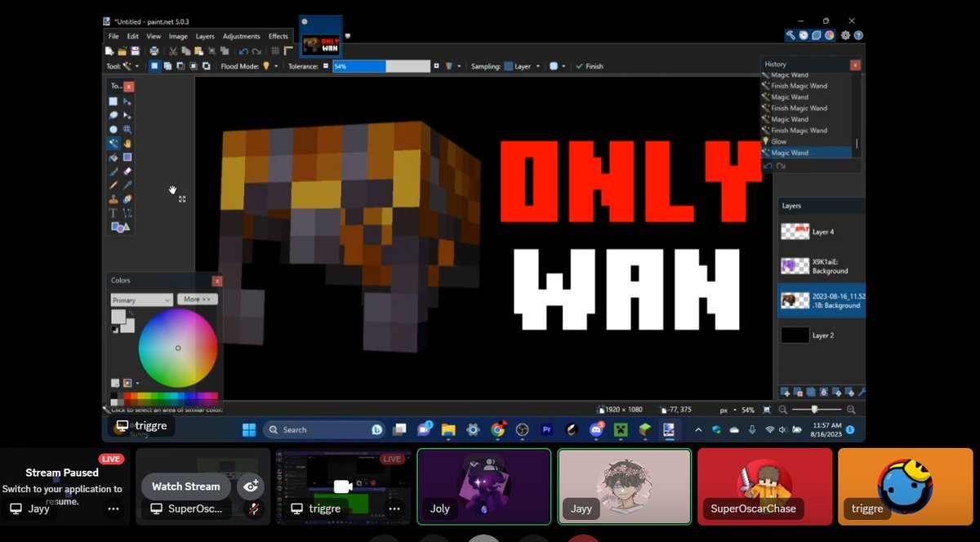Select Invert (xor) selection mode
The image size is (980, 542).
(206, 66)
